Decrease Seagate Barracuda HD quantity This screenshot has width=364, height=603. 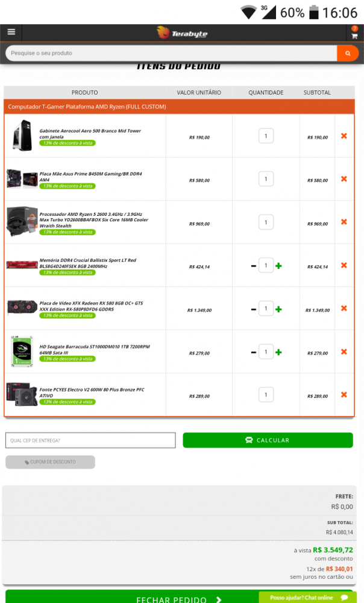click(x=254, y=352)
